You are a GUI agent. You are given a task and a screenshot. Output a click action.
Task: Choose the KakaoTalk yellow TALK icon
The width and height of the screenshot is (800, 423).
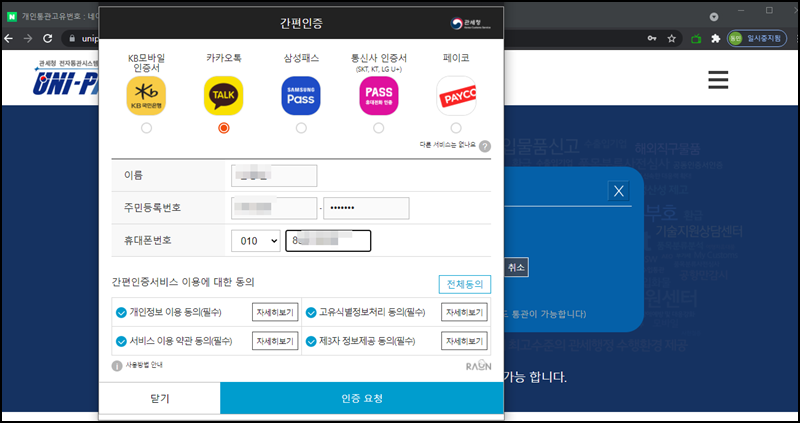[223, 96]
